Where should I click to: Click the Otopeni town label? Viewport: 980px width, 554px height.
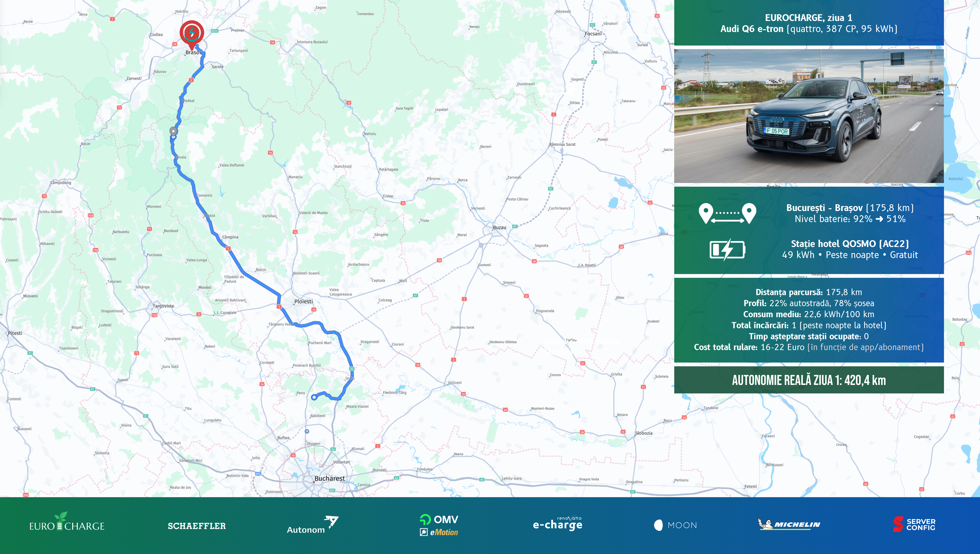point(314,444)
